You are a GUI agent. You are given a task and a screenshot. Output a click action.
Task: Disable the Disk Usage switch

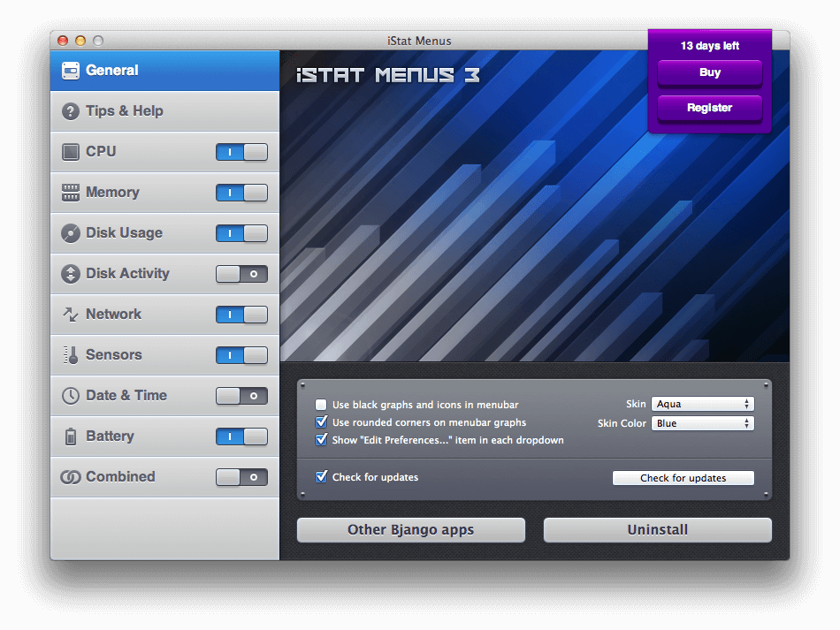241,233
